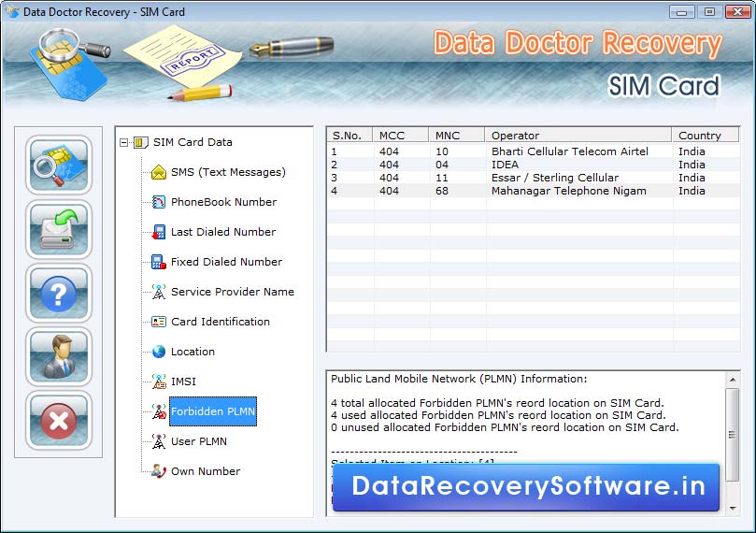Select the IMSI tree item
Screen dimensions: 756x533
[183, 382]
